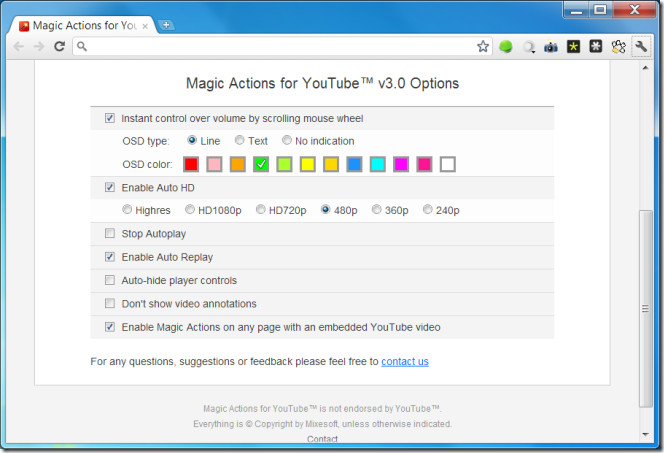The image size is (664, 453).
Task: Pick the blue OSD color swatch
Action: pos(354,164)
